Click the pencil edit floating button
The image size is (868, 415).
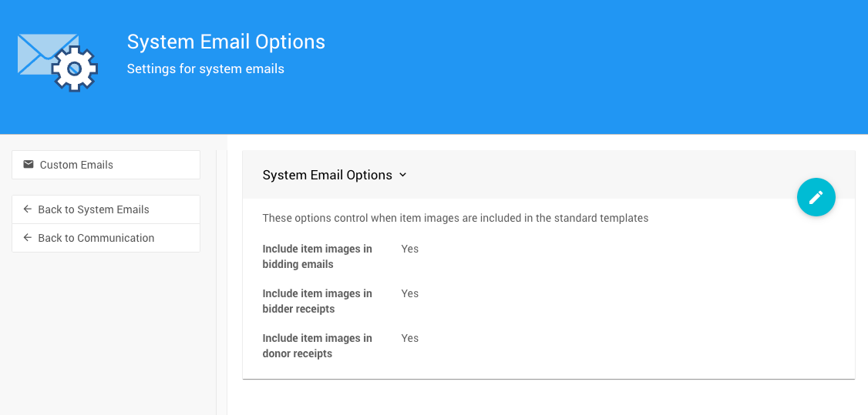tap(816, 197)
